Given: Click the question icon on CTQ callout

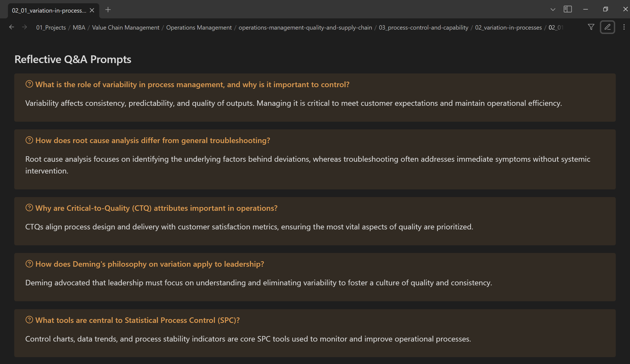Looking at the screenshot, I should pos(29,208).
